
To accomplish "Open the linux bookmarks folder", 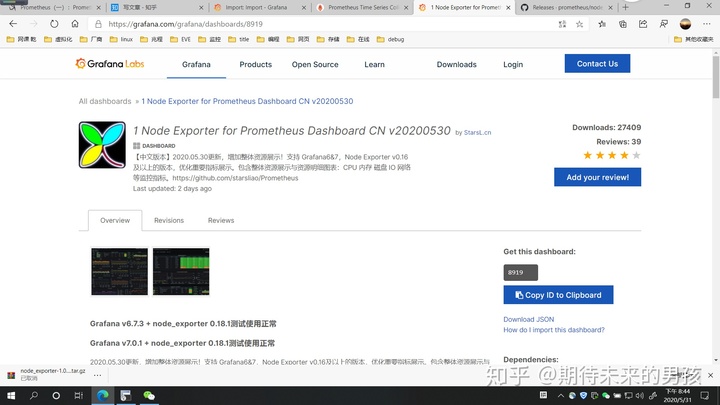I will pos(122,39).
